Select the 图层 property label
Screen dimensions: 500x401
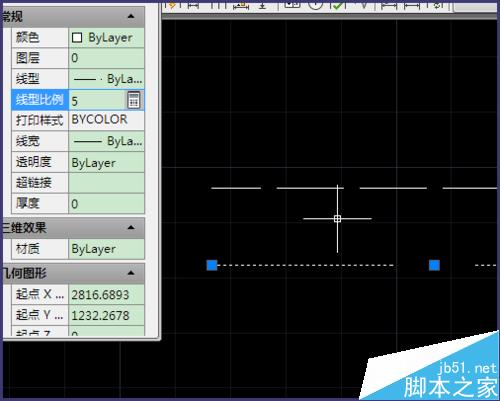tap(40, 58)
